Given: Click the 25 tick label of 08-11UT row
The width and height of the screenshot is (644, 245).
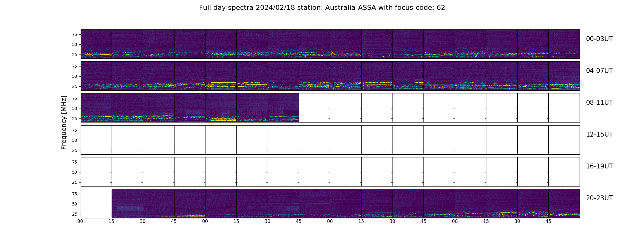Looking at the screenshot, I should [75, 118].
